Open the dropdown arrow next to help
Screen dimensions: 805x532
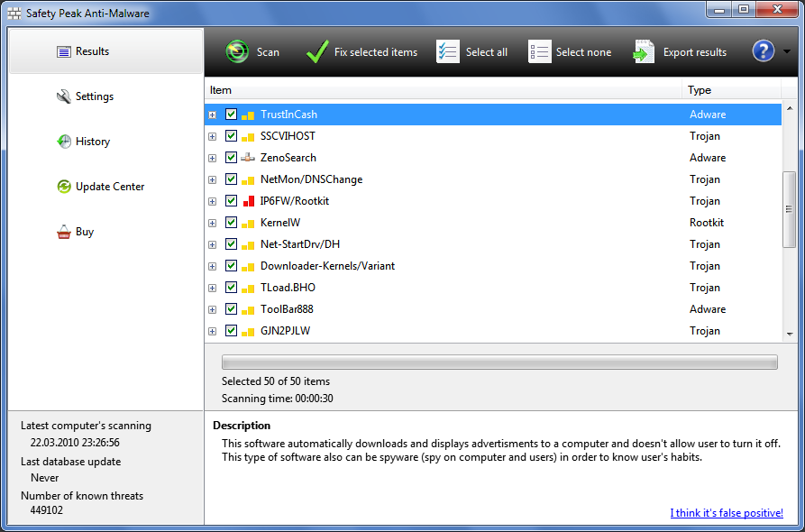coord(786,52)
